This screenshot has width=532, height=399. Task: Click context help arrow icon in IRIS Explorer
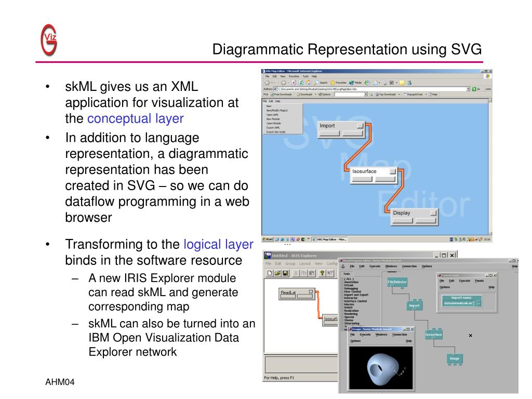(330, 273)
